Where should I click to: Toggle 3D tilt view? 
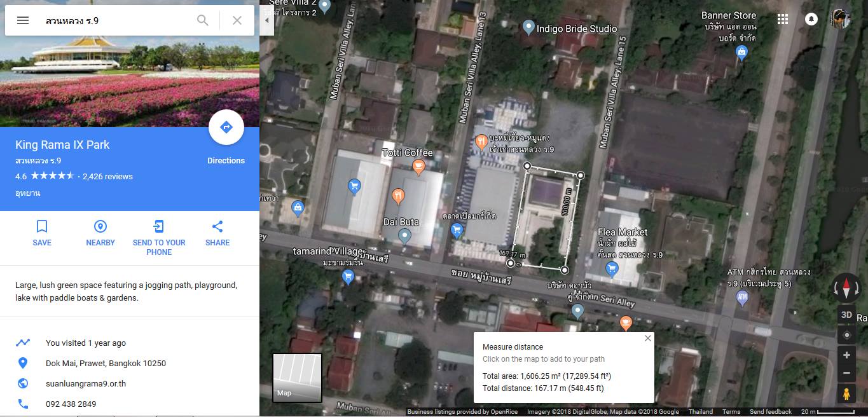tap(846, 315)
